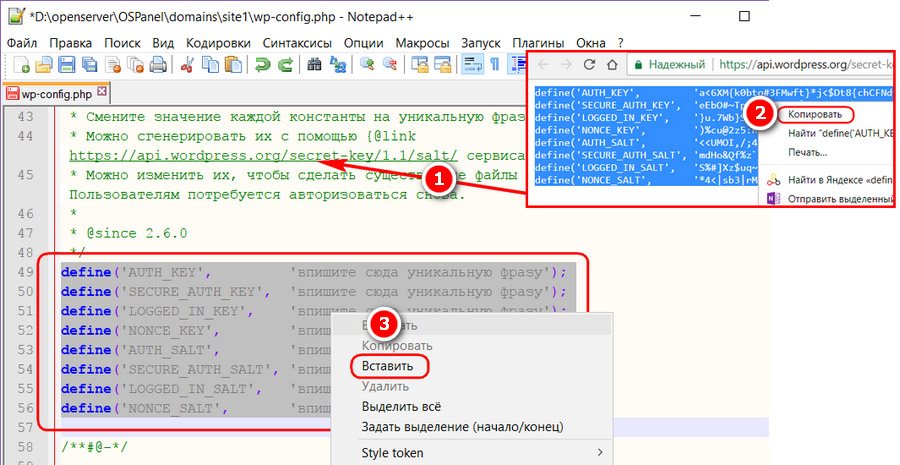This screenshot has width=900, height=465.
Task: Click the Paste clipboard icon in toolbar
Action: pos(233,64)
